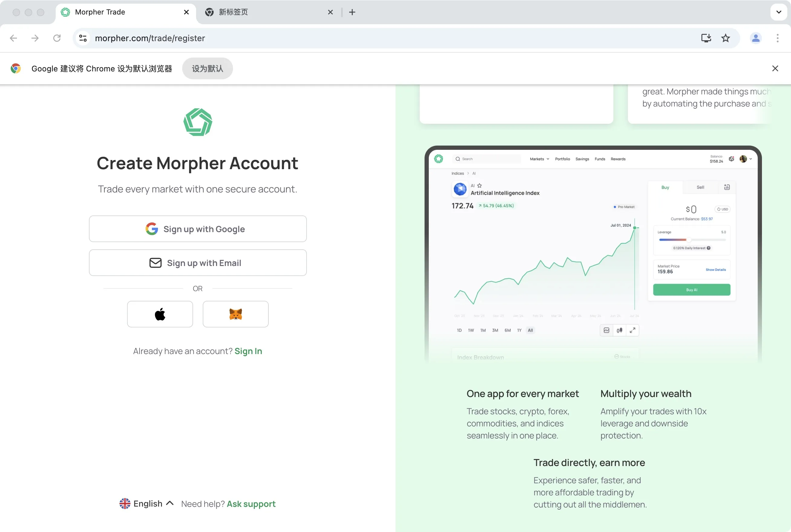This screenshot has height=532, width=791.
Task: Close the 新标签页 tab
Action: point(330,12)
